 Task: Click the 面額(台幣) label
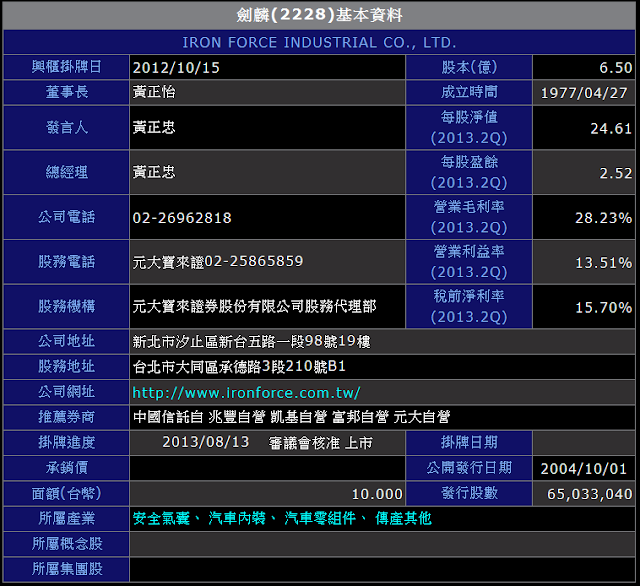click(67, 494)
